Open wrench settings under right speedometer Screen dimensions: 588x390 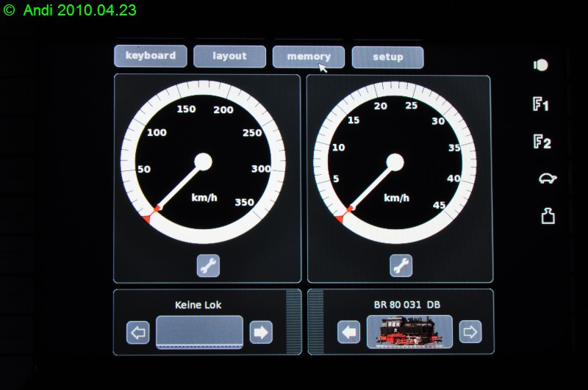(x=401, y=266)
